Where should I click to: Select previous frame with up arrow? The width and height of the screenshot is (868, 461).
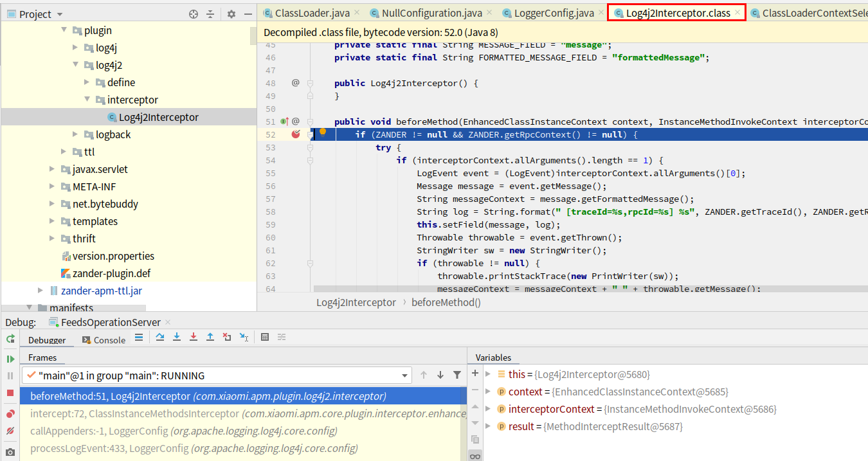tap(424, 375)
